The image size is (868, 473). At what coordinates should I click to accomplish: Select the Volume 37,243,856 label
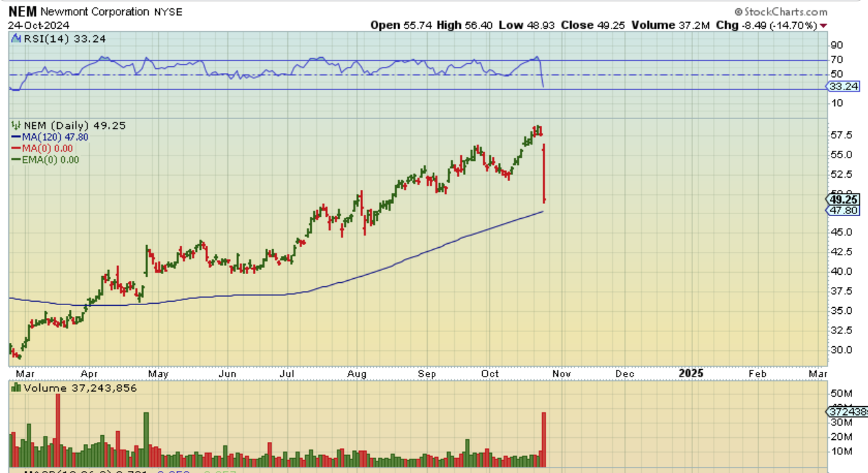80,388
